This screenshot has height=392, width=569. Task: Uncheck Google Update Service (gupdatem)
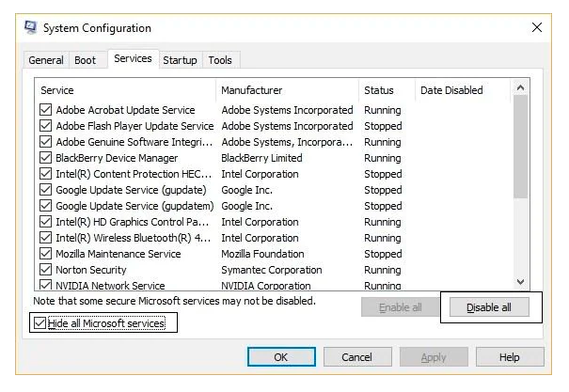pos(45,206)
